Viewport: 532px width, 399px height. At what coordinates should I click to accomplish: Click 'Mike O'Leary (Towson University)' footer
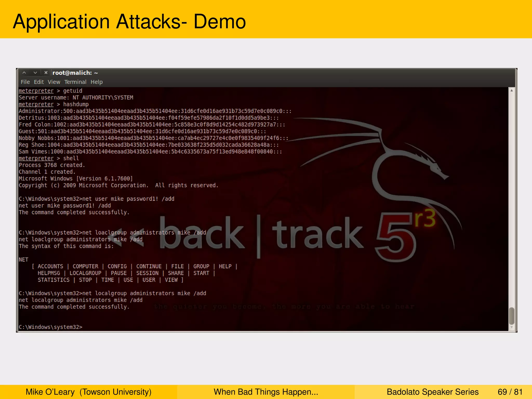tap(89, 392)
